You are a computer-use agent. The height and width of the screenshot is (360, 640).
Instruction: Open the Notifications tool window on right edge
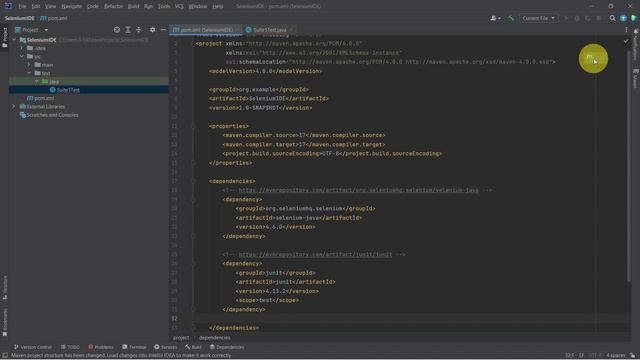tap(636, 44)
